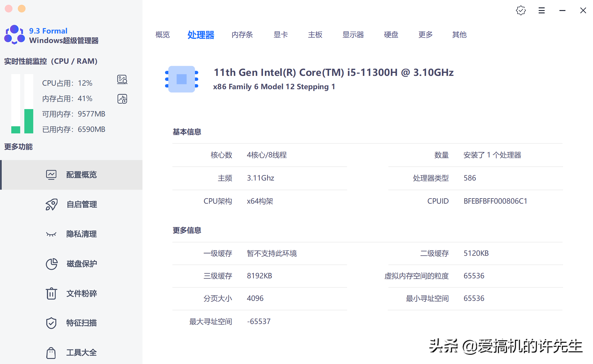Open the 显卡 tab
This screenshot has width=593, height=364.
point(280,35)
